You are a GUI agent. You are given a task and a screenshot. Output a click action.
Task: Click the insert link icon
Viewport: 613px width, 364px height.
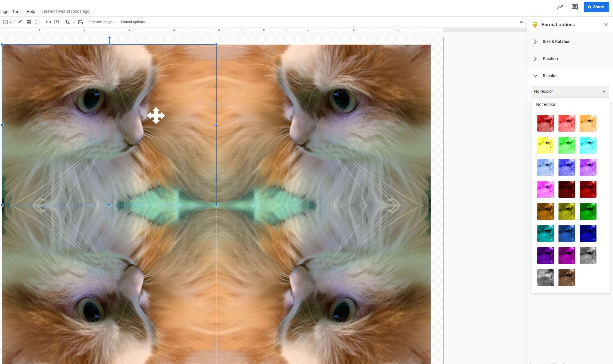48,22
